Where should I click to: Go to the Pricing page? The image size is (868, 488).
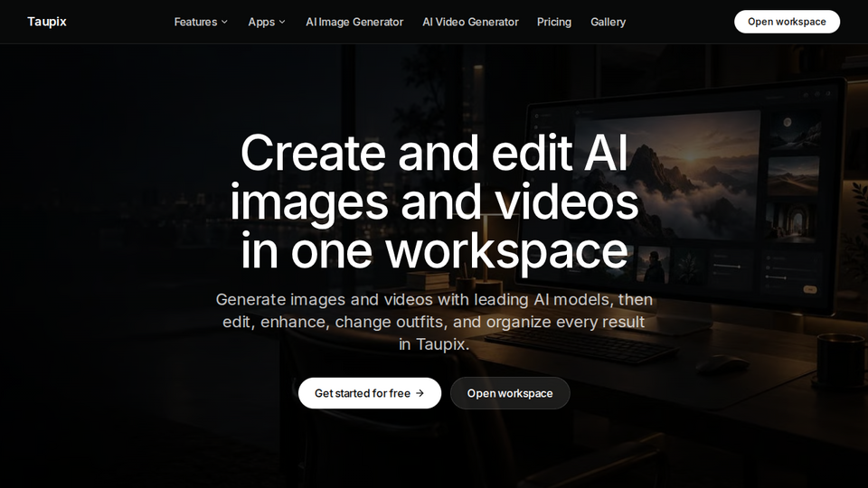554,22
